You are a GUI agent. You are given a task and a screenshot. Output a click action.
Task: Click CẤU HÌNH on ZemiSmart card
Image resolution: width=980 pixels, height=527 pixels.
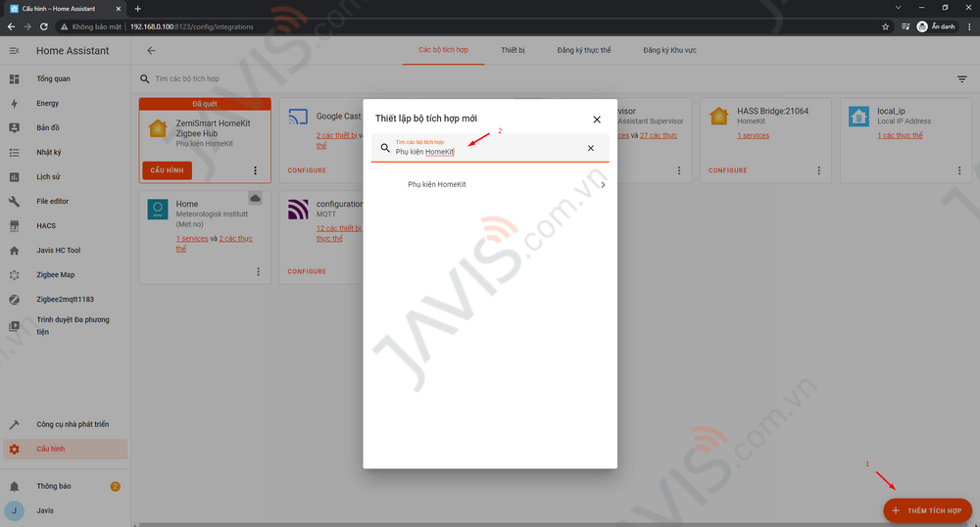167,170
